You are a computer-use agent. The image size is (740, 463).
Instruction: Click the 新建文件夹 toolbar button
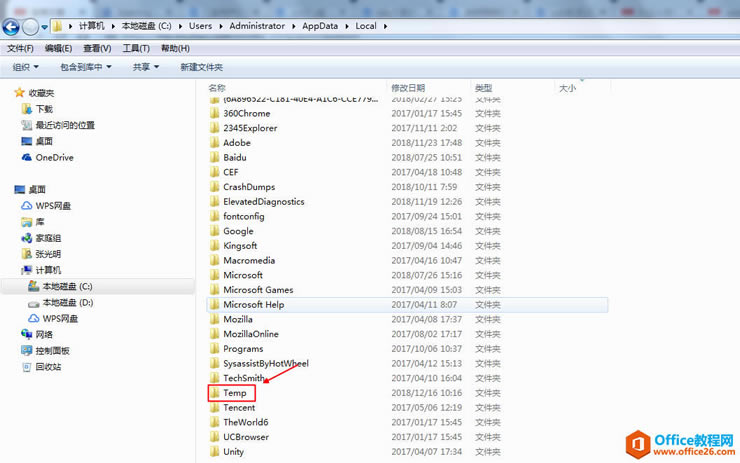click(x=202, y=67)
